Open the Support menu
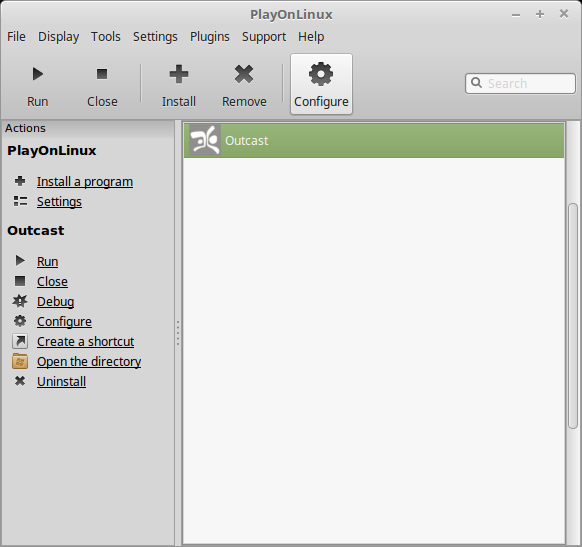The width and height of the screenshot is (582, 547). pyautogui.click(x=264, y=37)
